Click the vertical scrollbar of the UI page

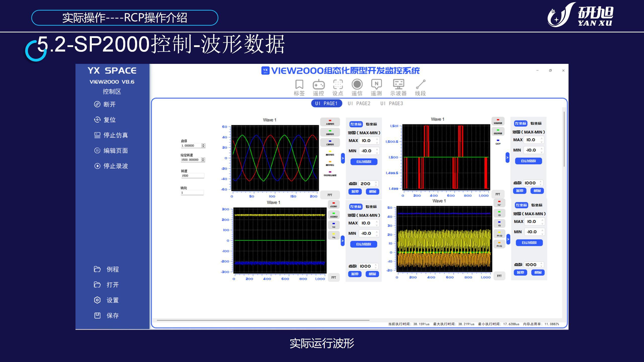(564, 139)
